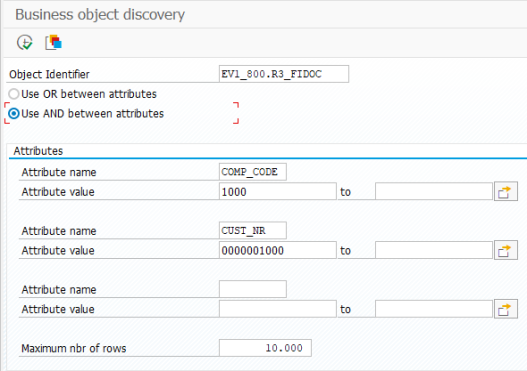Focus the COMP_CODE attribute name field

pos(253,172)
